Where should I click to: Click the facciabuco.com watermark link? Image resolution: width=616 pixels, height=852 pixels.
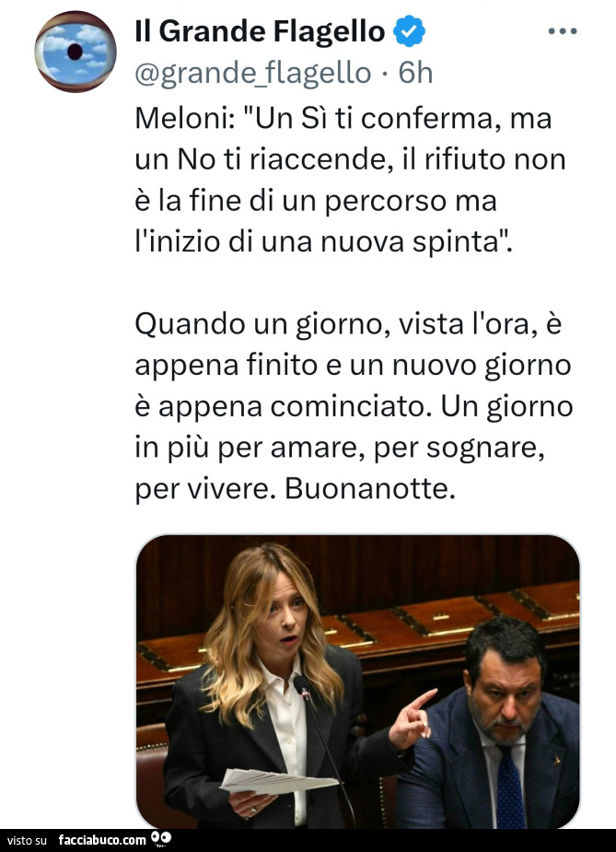point(102,840)
